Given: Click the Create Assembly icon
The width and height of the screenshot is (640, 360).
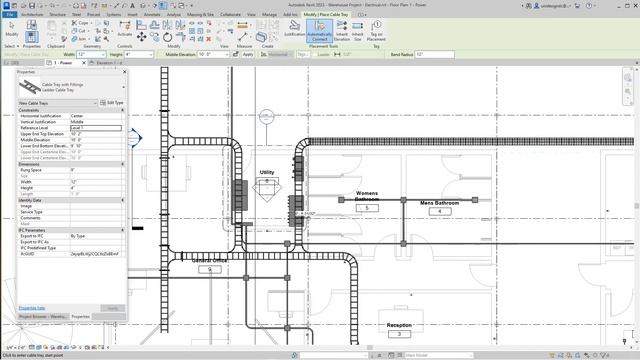Looking at the screenshot, I should click(x=261, y=38).
